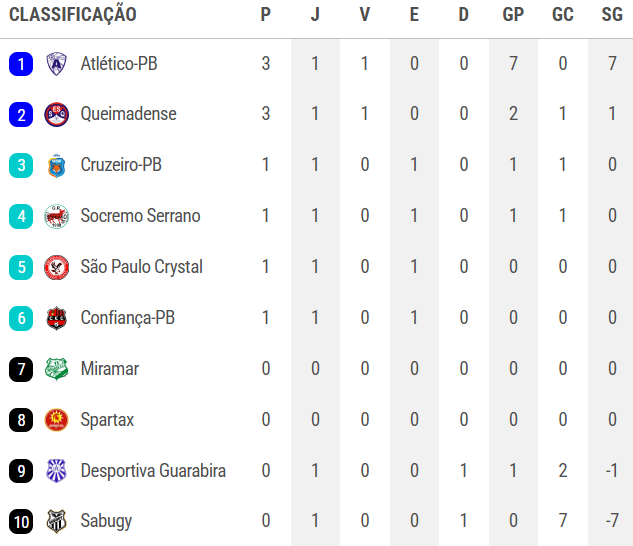The image size is (633, 546).
Task: Click the black position 10 badge
Action: [x=20, y=521]
